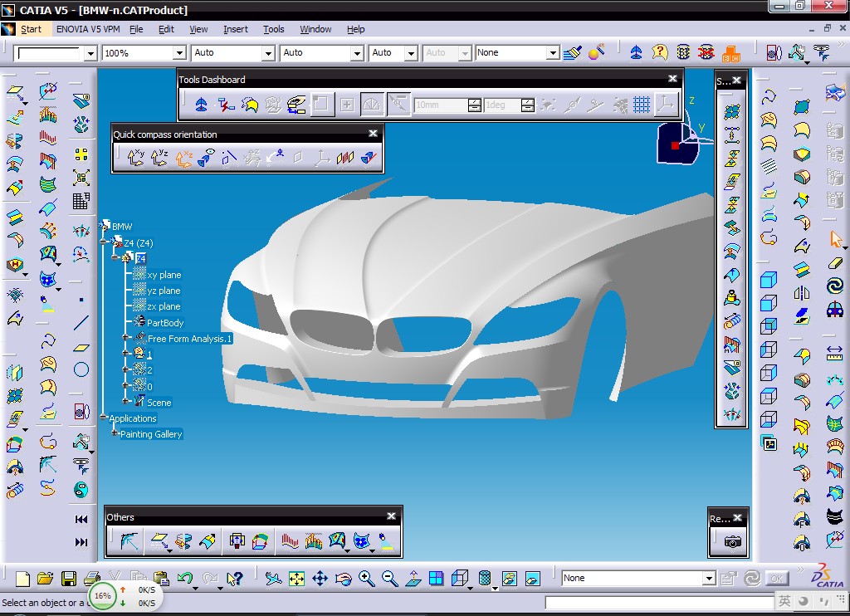Expand the Scene tree node
Screen dimensions: 850x616
[125, 401]
